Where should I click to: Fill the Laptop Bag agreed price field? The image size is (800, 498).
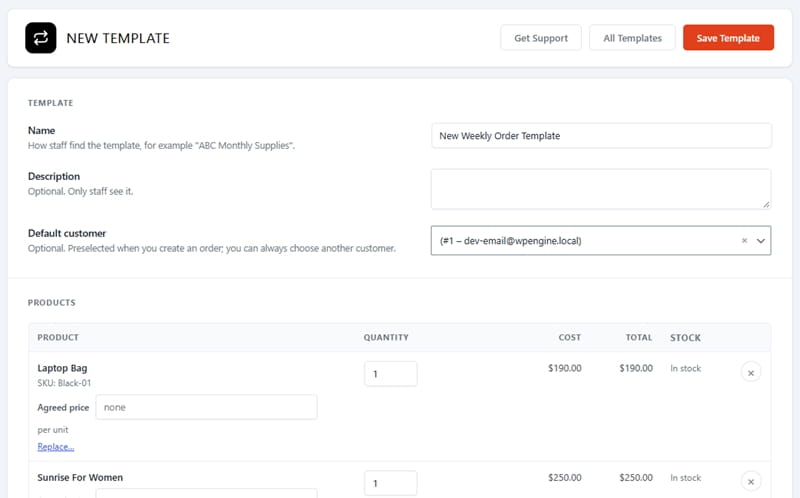pyautogui.click(x=206, y=407)
